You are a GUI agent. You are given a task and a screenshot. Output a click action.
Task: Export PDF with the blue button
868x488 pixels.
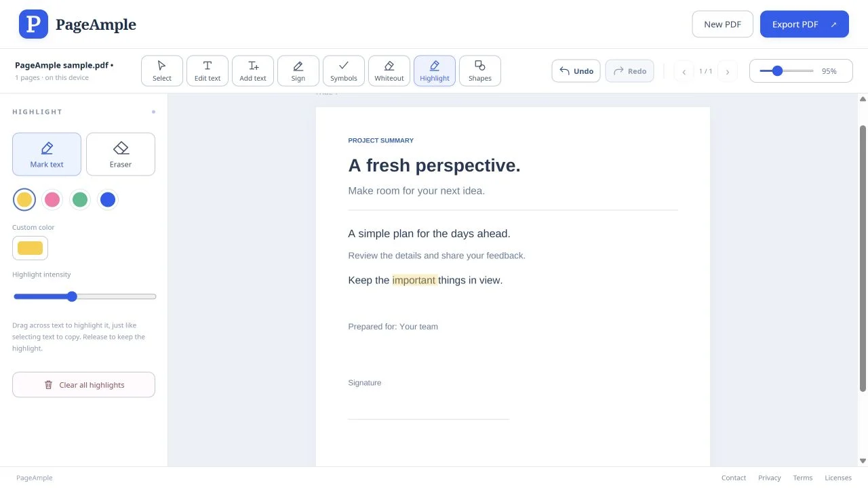[804, 24]
